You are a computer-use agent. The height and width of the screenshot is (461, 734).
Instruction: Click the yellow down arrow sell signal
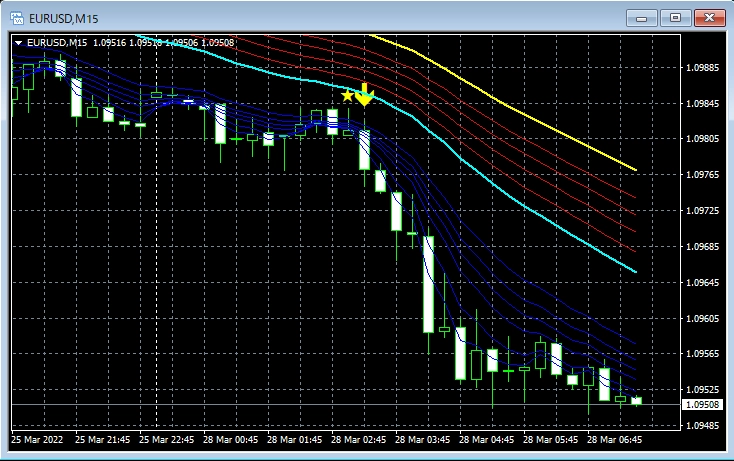click(365, 95)
